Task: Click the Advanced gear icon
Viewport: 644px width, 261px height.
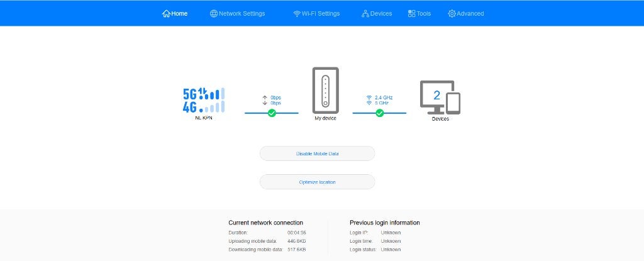Action: point(452,14)
